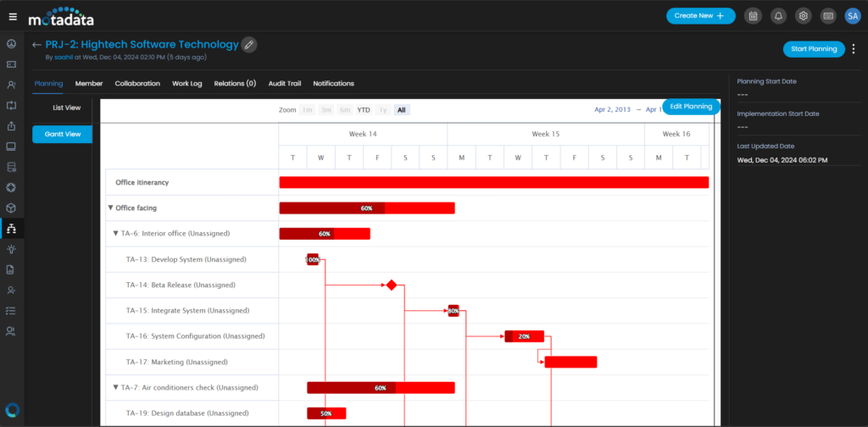Switch to List View
The image size is (868, 427).
[66, 108]
